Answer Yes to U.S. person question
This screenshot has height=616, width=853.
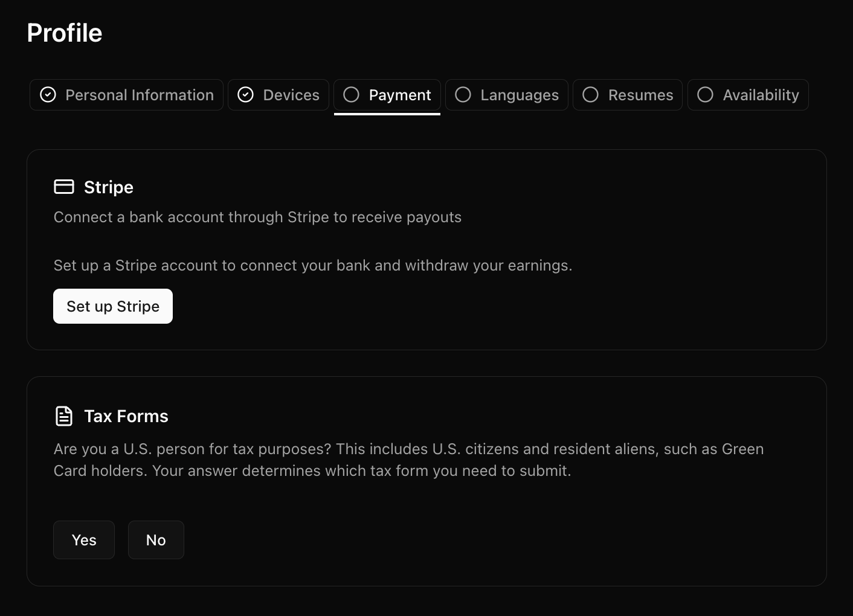(x=84, y=540)
